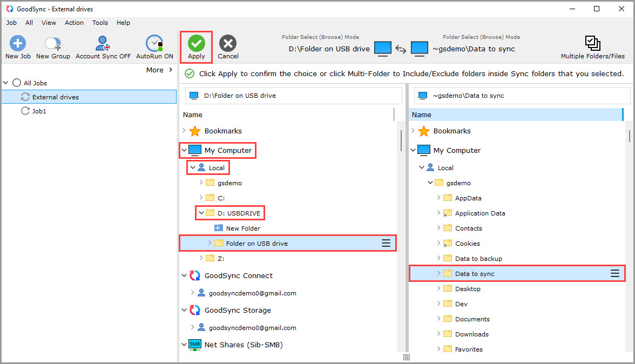The height and width of the screenshot is (364, 635).
Task: Toggle AutoRun ON clock icon
Action: pyautogui.click(x=154, y=43)
